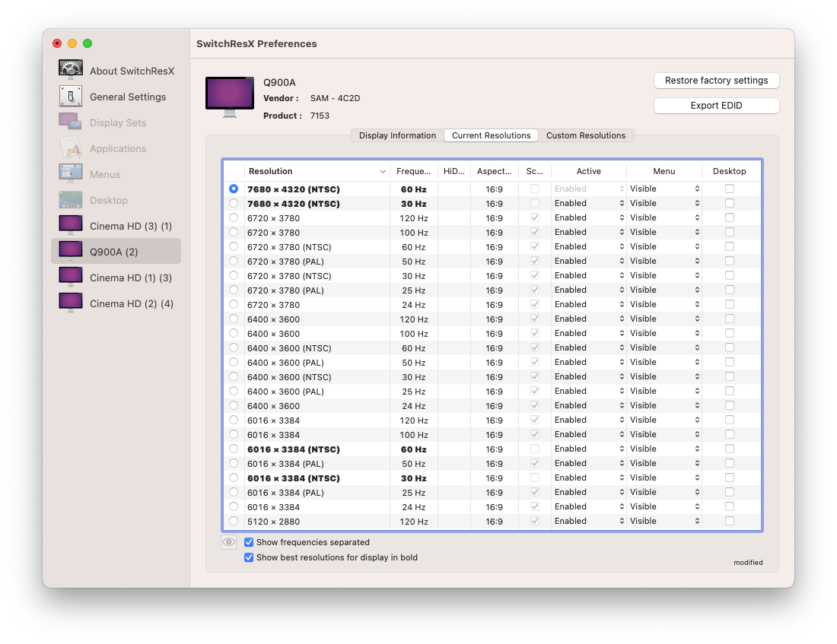Select row 6400 × 3600 (PAL) 50 Hz text
Image resolution: width=837 pixels, height=644 pixels.
click(x=285, y=362)
